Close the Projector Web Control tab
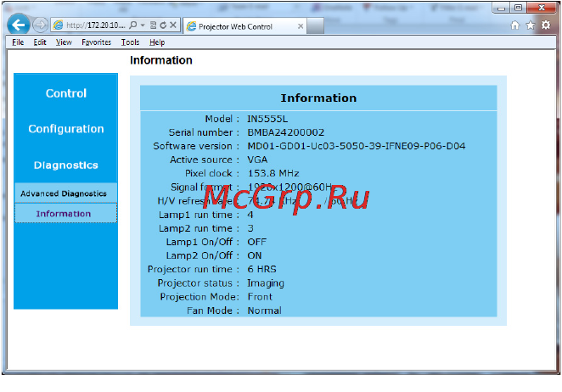This screenshot has width=562, height=392. pyautogui.click(x=301, y=26)
